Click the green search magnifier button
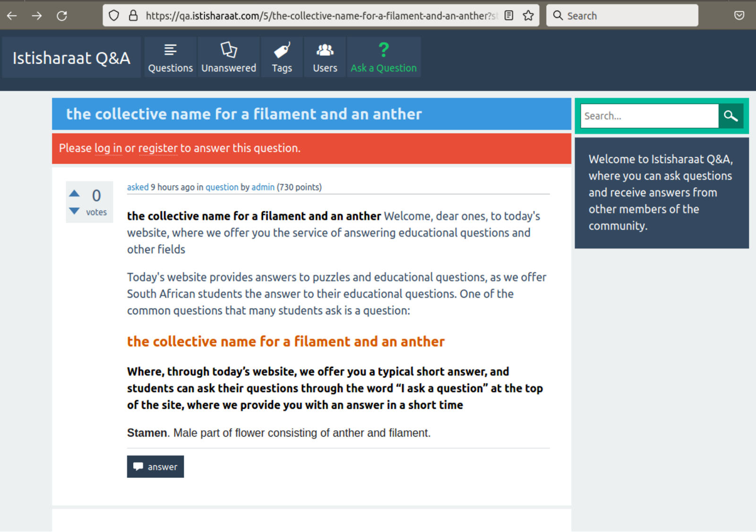 730,116
